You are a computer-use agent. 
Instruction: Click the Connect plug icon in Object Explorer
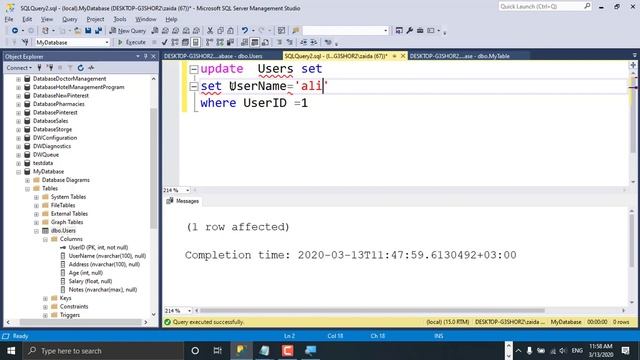(x=39, y=68)
